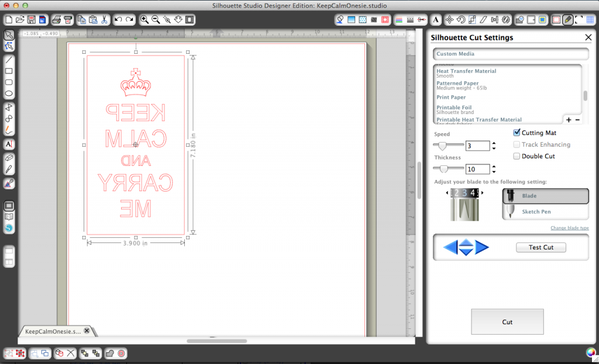599x364 pixels.
Task: Select Heat Transfer Material Smooth
Action: coord(466,73)
